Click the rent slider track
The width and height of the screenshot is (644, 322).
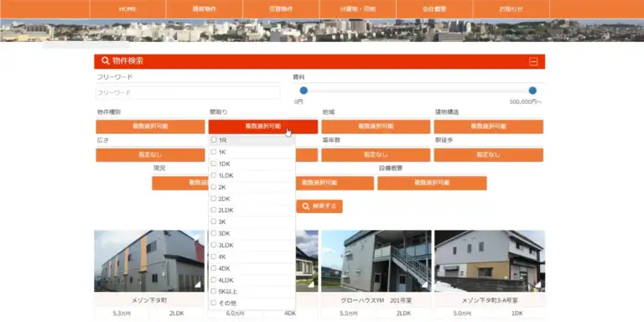418,91
